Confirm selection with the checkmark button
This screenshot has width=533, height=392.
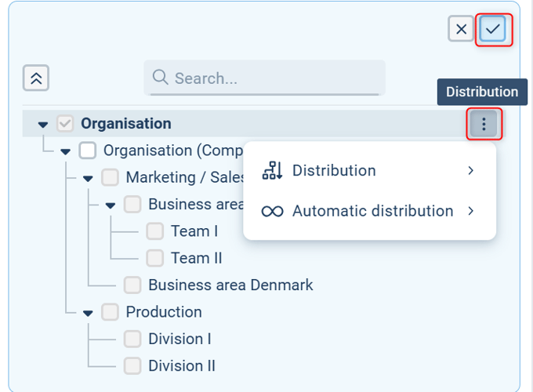click(493, 30)
